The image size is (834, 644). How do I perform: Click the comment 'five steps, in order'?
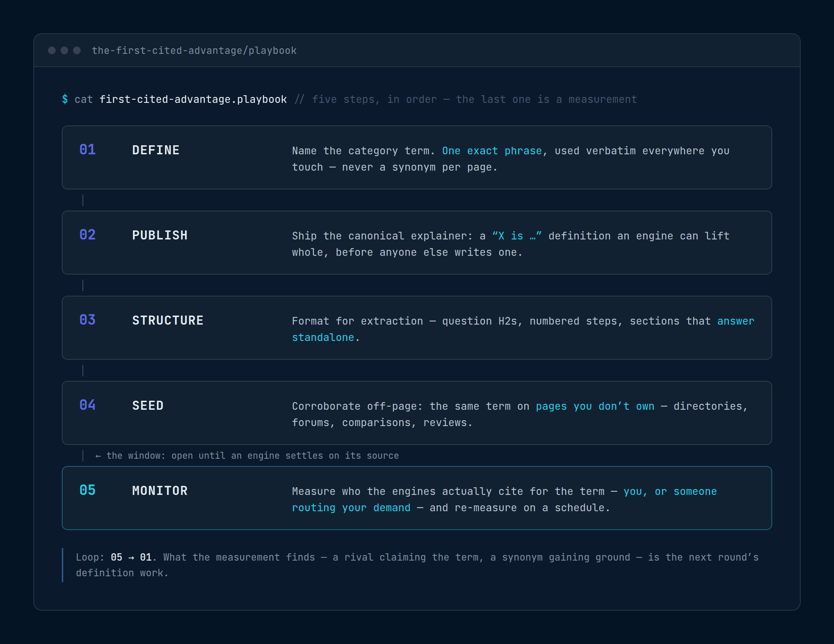(x=374, y=99)
